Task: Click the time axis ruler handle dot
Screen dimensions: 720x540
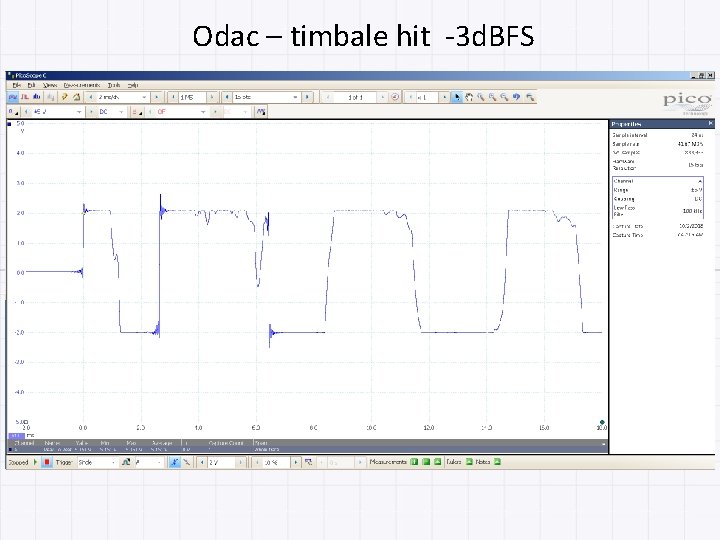Action: (602, 422)
